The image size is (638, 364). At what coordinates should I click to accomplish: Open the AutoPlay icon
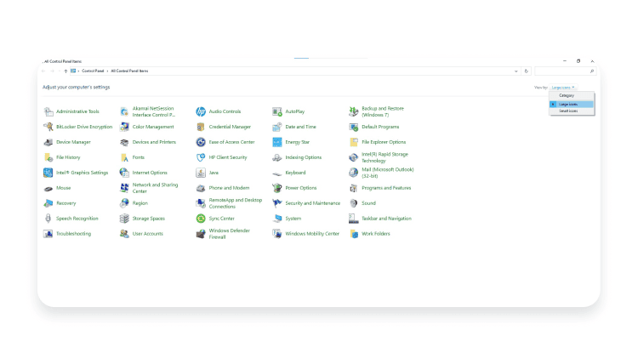pos(277,111)
